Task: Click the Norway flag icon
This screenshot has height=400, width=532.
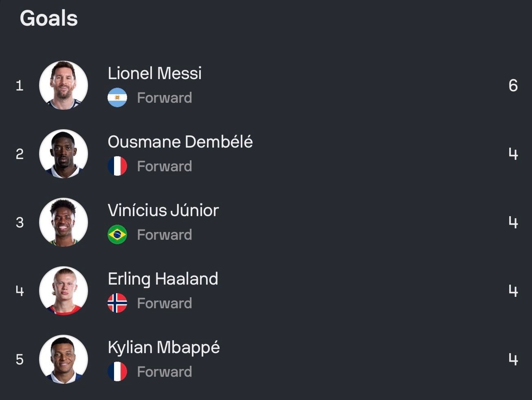Action: [117, 303]
